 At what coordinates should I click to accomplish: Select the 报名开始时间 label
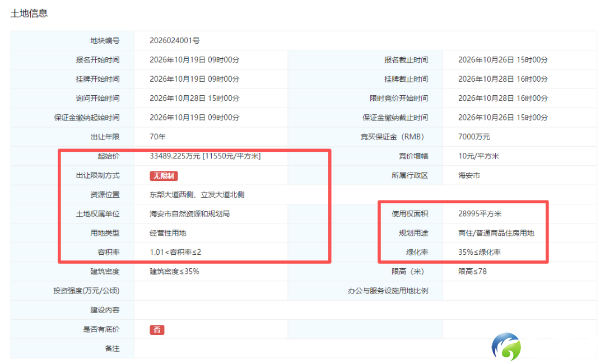[x=97, y=60]
